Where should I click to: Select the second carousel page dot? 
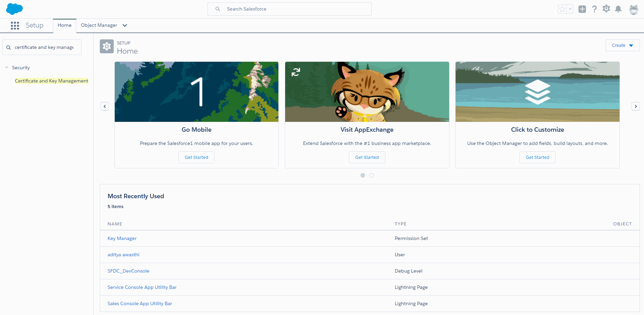pos(371,175)
